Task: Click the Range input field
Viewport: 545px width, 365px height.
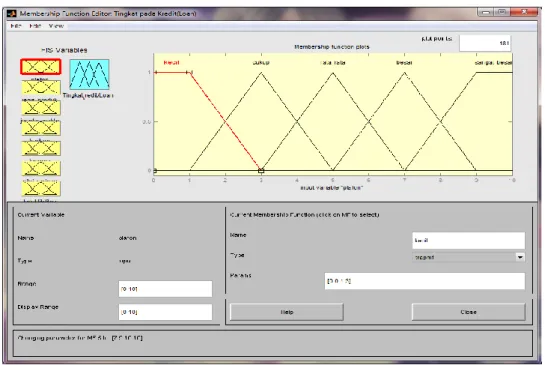Action: [x=165, y=289]
